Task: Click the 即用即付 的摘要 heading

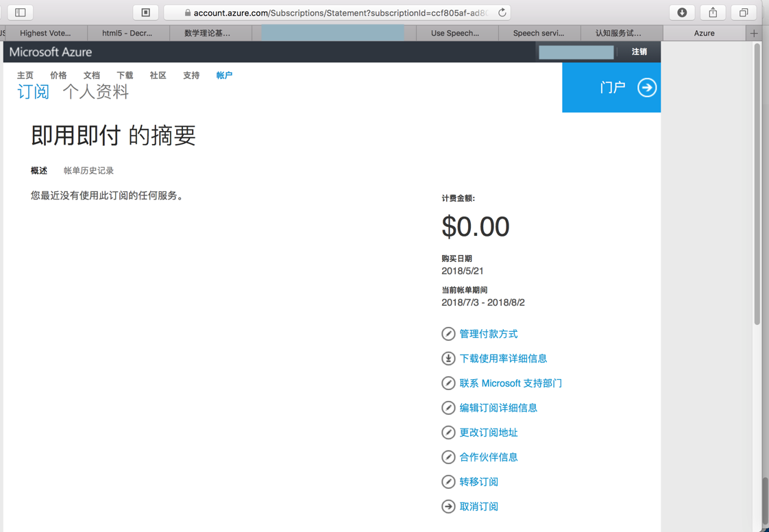Action: pos(113,135)
